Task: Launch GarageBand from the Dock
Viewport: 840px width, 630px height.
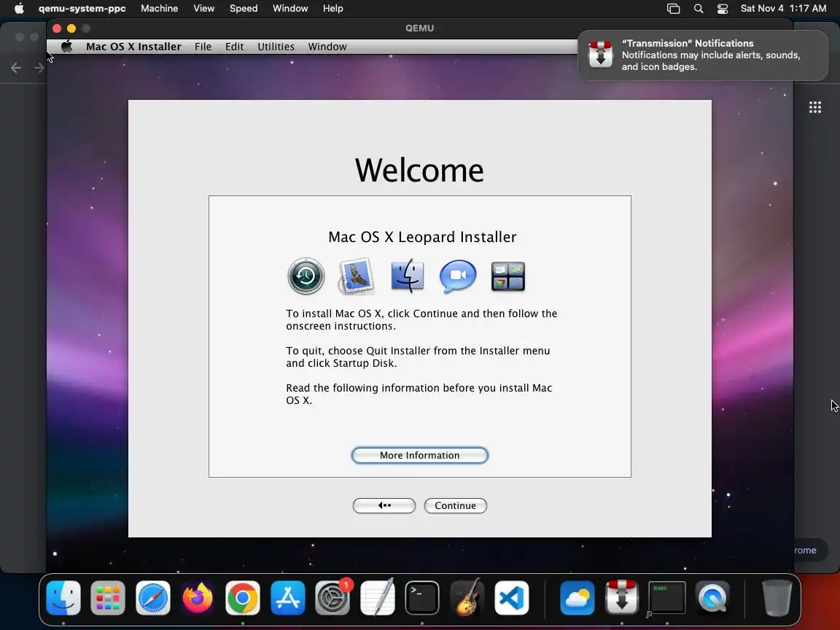Action: (467, 598)
